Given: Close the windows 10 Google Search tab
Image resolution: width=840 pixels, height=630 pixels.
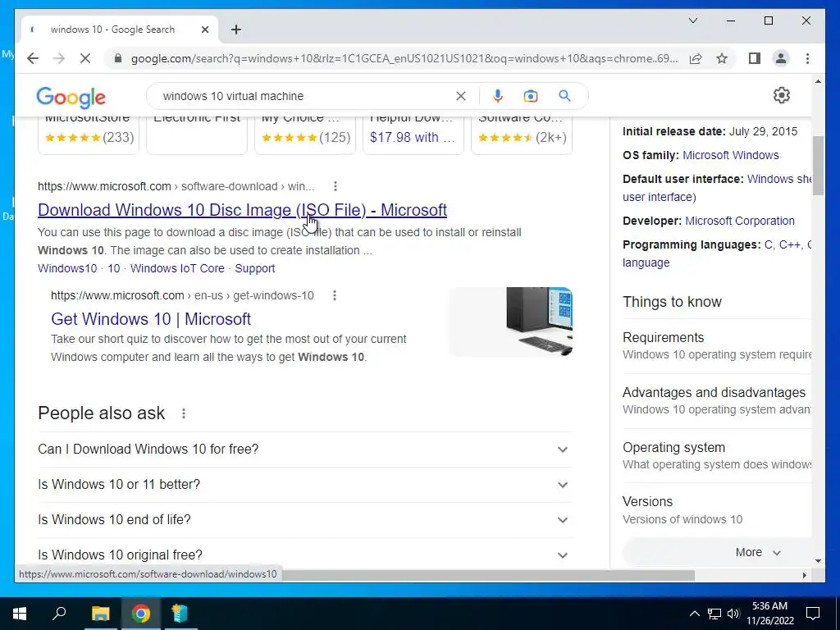Looking at the screenshot, I should pos(204,30).
